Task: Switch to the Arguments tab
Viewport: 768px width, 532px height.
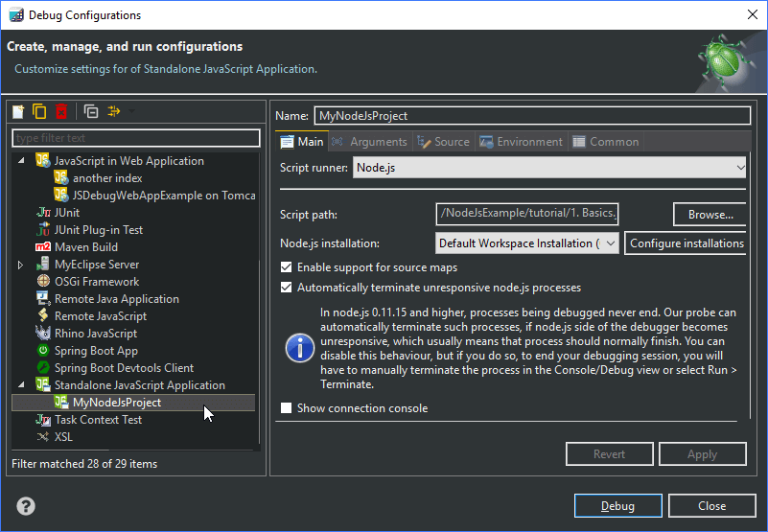Action: 370,142
